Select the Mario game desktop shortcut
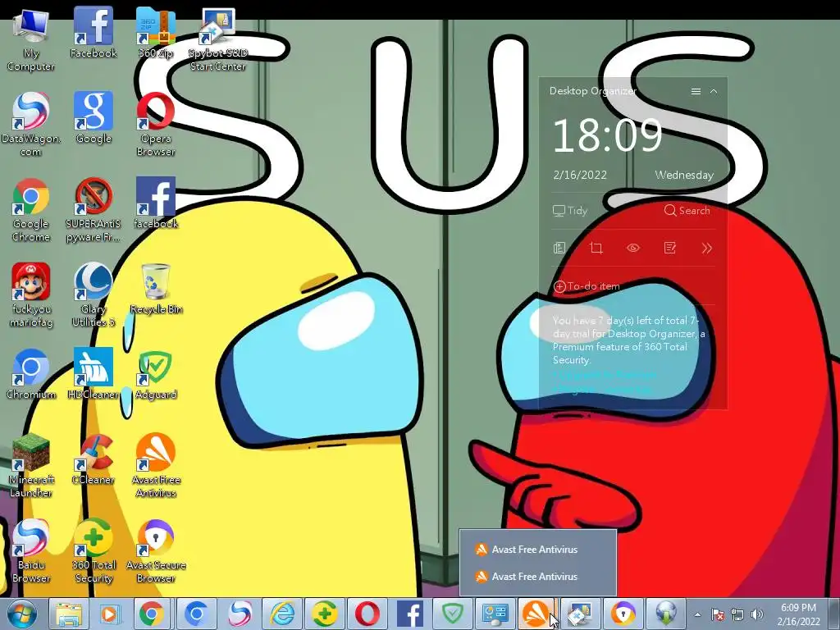The width and height of the screenshot is (840, 630). click(x=30, y=295)
